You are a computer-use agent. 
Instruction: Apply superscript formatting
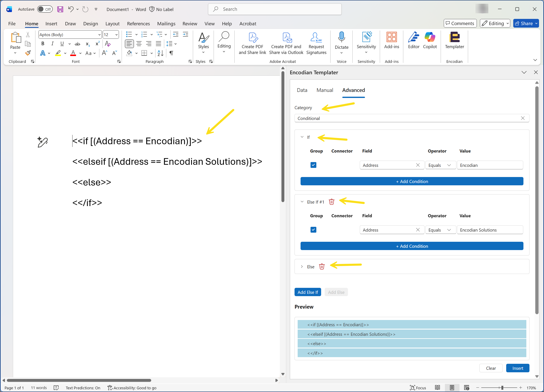coord(97,44)
